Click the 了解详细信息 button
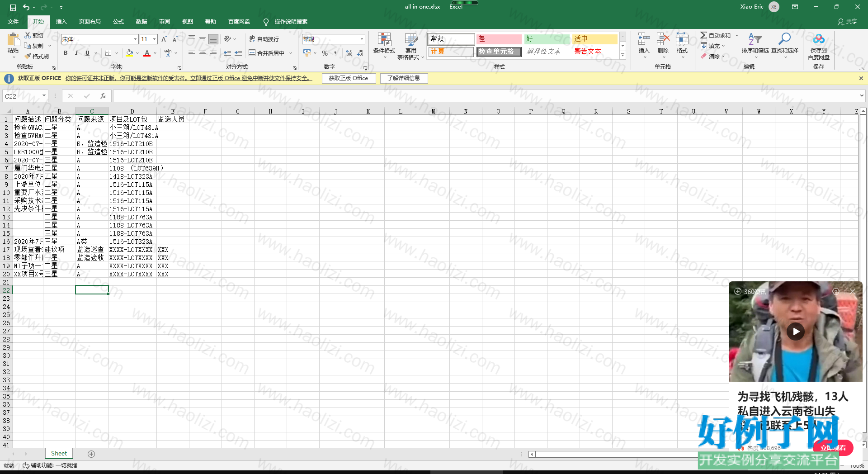 (x=404, y=78)
